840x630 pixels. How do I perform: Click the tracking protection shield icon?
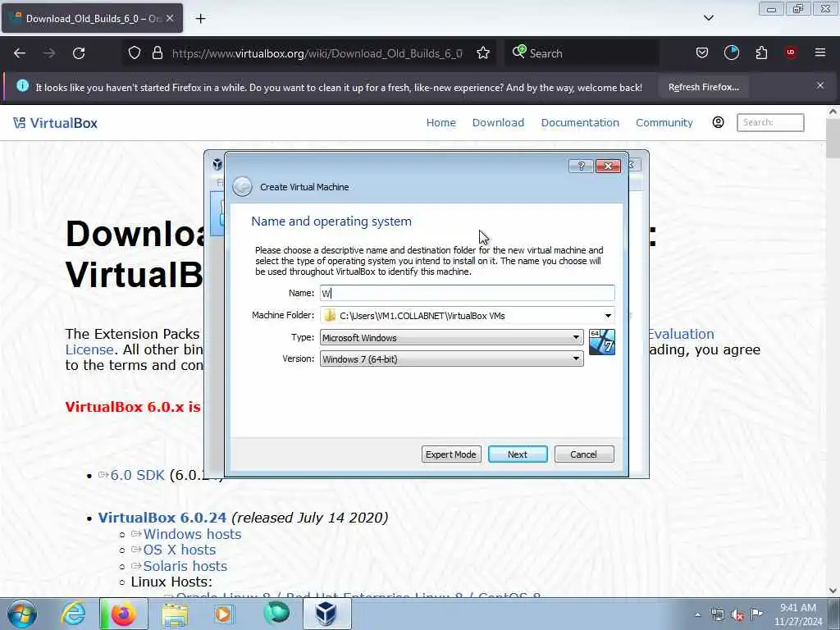coord(135,53)
